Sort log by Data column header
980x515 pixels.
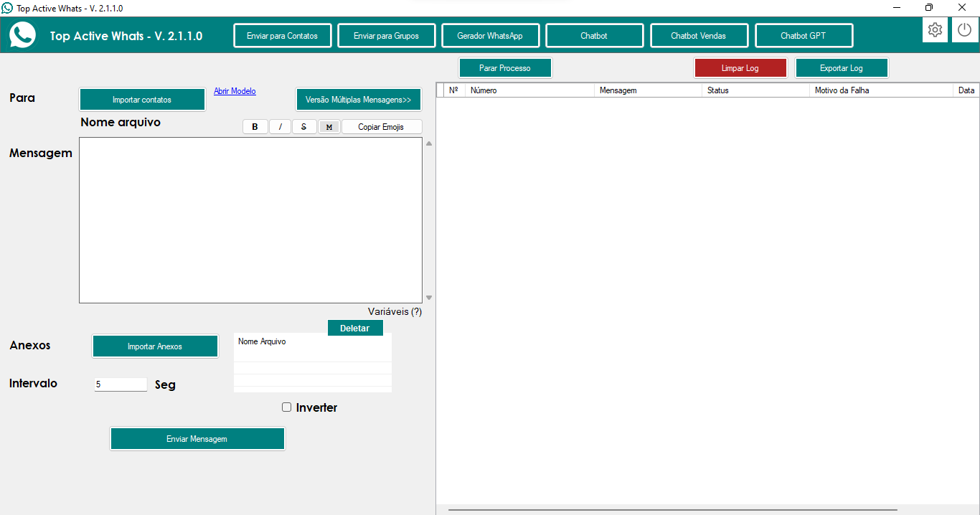pos(966,90)
